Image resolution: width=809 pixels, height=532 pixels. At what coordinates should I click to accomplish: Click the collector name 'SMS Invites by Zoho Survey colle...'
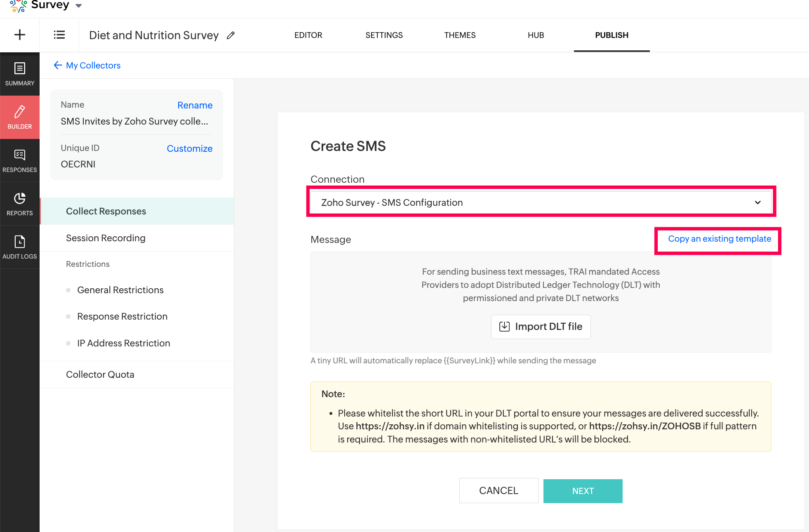[x=134, y=121]
